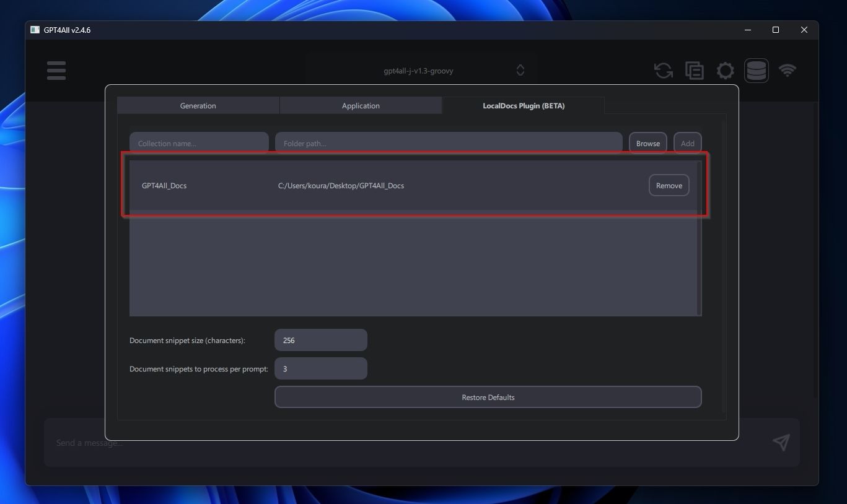Focus the Send a message text box
The image size is (847, 504).
(248, 442)
